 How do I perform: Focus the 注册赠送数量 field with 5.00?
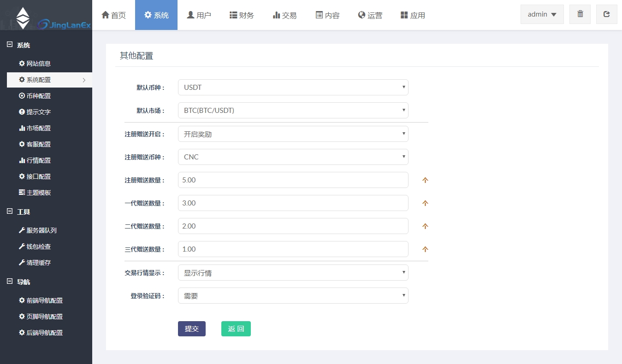(293, 180)
